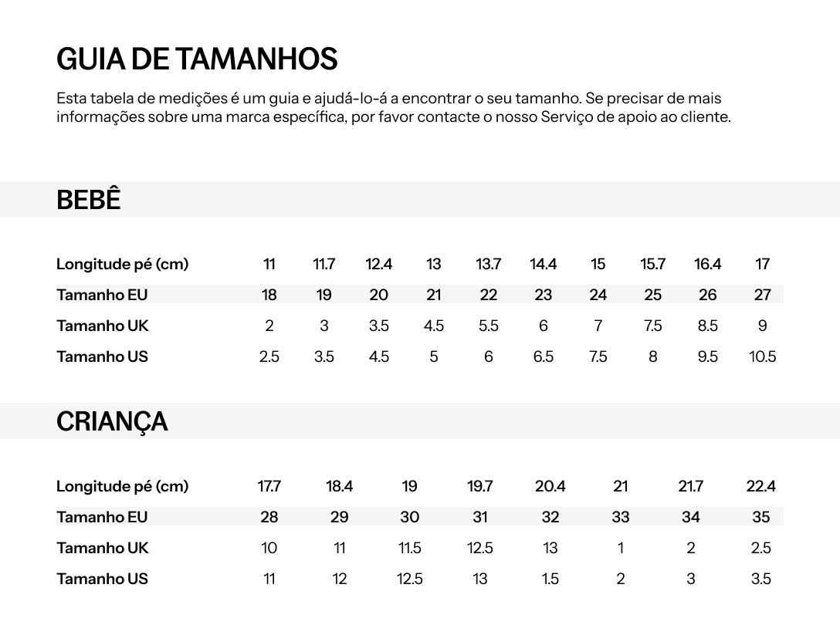
Task: Select foot length 12.4 cm cell
Action: pyautogui.click(x=379, y=264)
